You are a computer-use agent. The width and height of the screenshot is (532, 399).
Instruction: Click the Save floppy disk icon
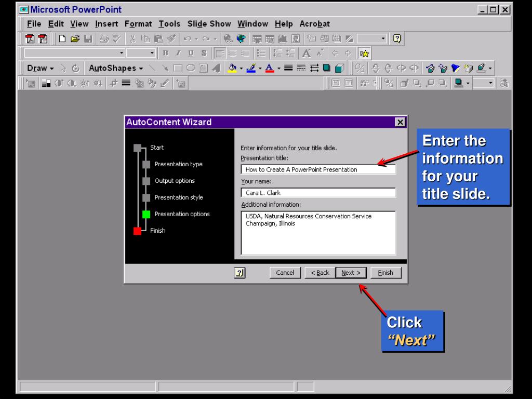[88, 38]
